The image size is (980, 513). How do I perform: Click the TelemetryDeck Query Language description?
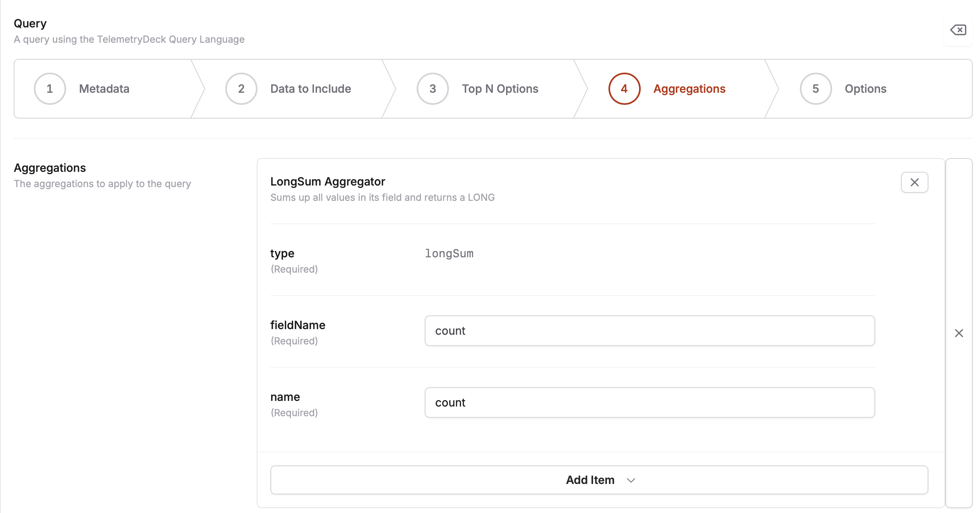point(129,40)
